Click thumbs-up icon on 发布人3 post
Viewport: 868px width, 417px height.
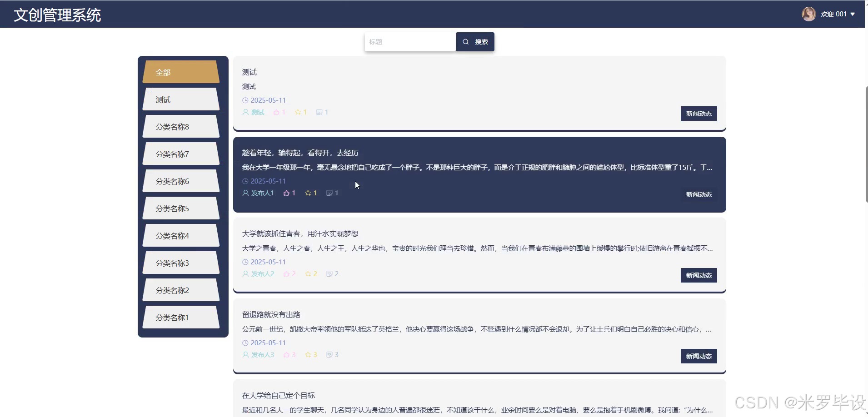(x=286, y=355)
